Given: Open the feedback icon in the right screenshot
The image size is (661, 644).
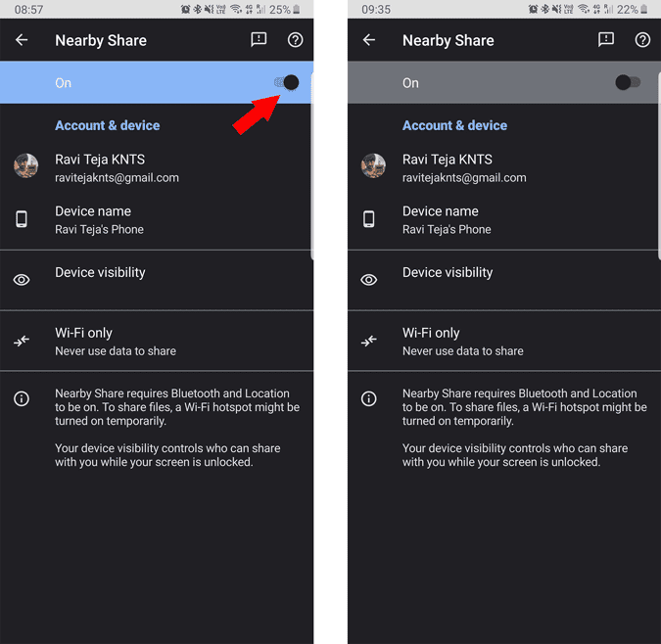Looking at the screenshot, I should click(x=606, y=40).
